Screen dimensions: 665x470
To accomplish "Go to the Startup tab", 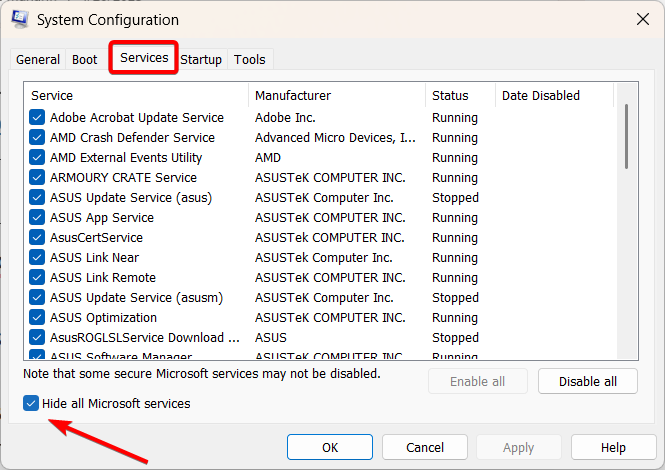I will point(201,59).
